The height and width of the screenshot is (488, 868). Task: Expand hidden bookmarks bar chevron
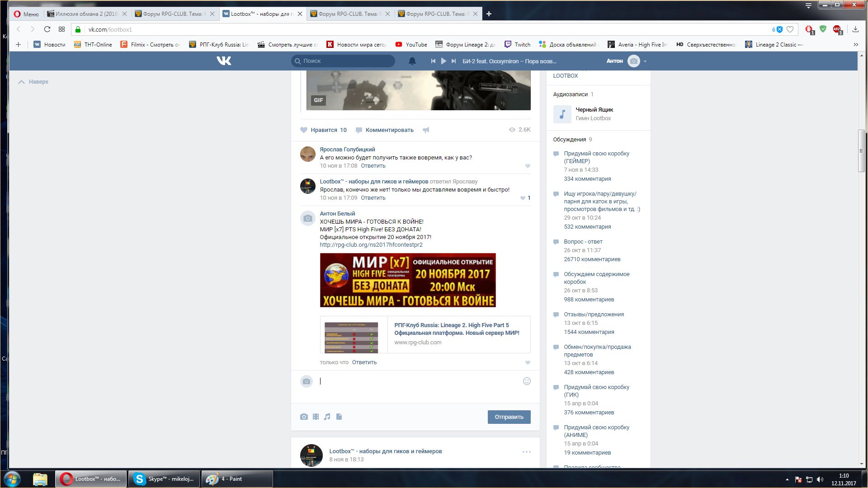coord(855,44)
